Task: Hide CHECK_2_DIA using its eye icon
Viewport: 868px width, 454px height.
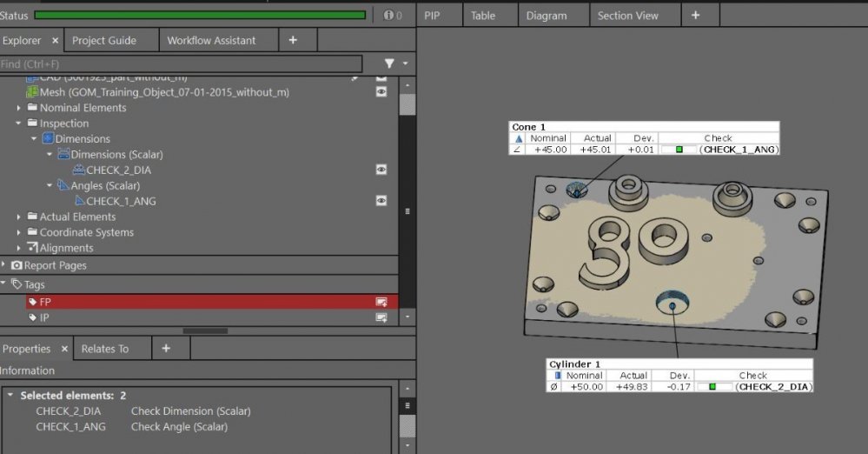Action: (x=381, y=170)
